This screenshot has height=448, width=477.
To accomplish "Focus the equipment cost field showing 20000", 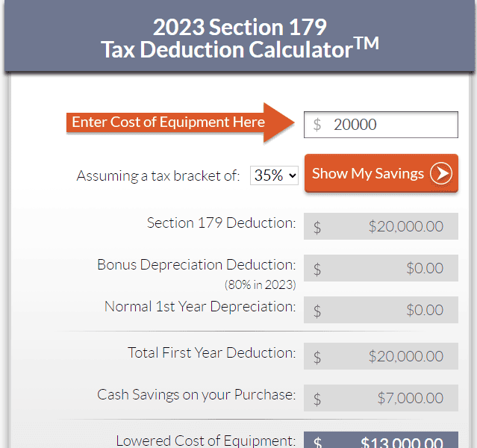I will pos(381,125).
